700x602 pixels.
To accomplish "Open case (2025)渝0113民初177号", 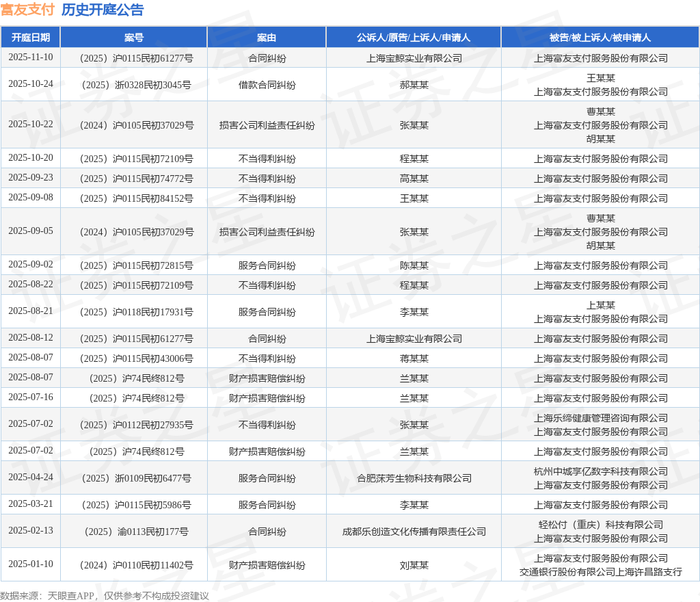I will (x=134, y=532).
